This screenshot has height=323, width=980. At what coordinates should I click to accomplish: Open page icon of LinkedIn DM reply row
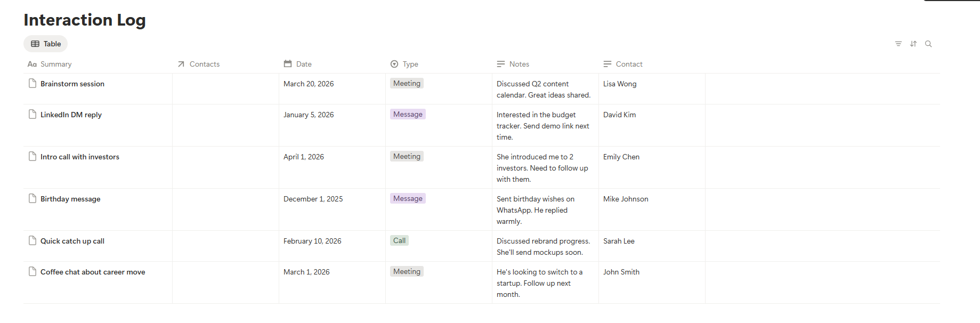coord(33,114)
